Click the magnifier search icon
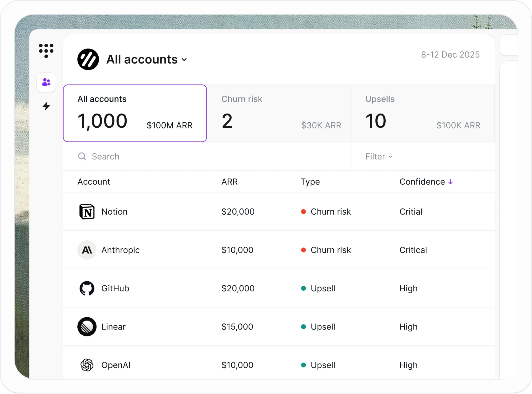 (x=82, y=156)
